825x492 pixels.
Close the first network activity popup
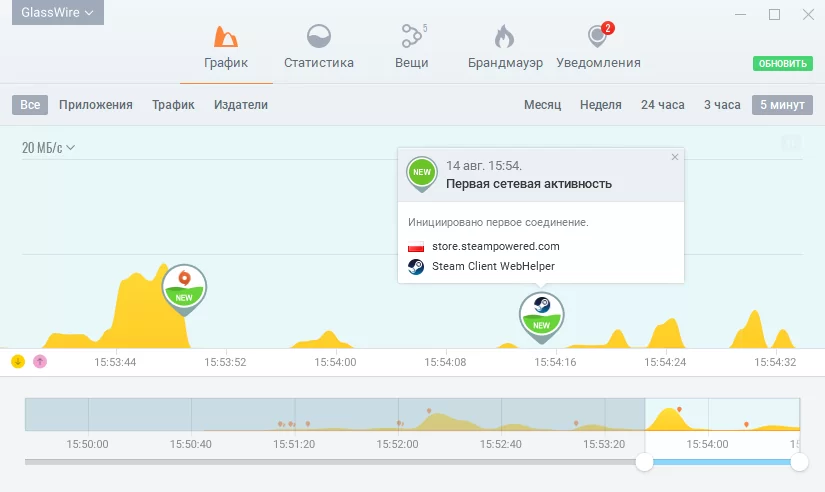click(x=675, y=157)
